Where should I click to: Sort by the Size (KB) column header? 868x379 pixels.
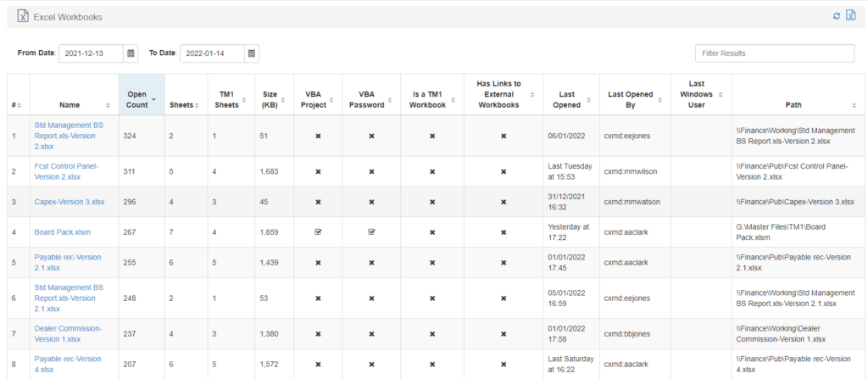pos(270,99)
